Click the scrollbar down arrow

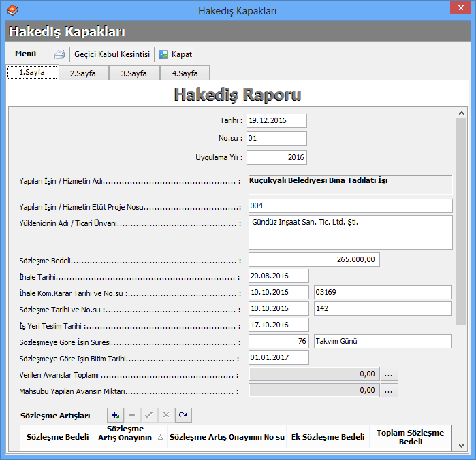461,445
